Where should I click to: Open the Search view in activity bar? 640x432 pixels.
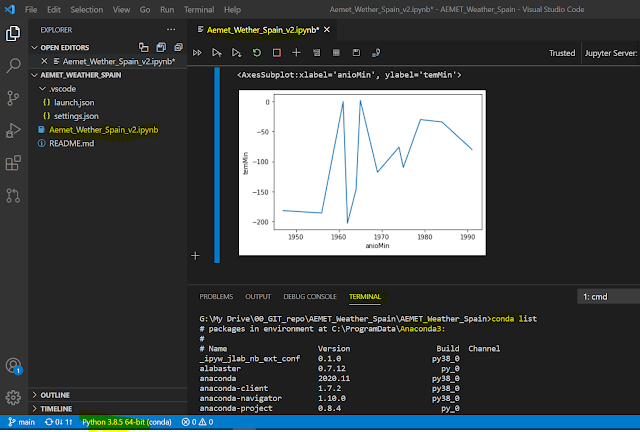(x=13, y=65)
